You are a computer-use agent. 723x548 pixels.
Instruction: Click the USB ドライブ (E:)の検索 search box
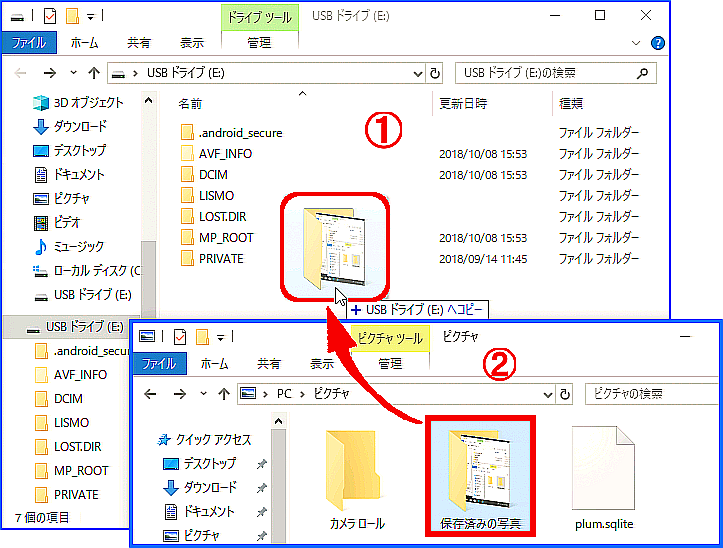(556, 73)
